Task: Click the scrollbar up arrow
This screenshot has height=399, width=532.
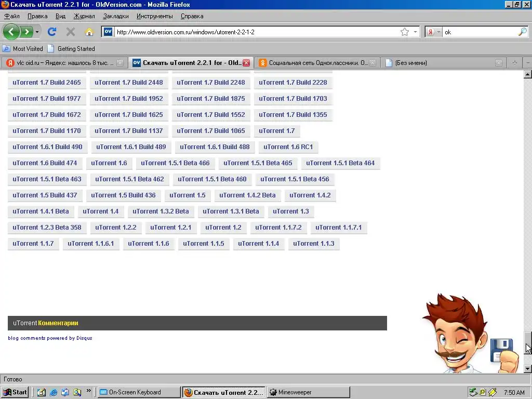Action: point(528,74)
